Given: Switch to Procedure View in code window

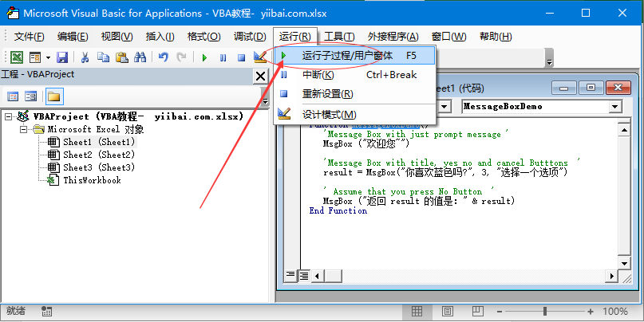Looking at the screenshot, I should [290, 276].
